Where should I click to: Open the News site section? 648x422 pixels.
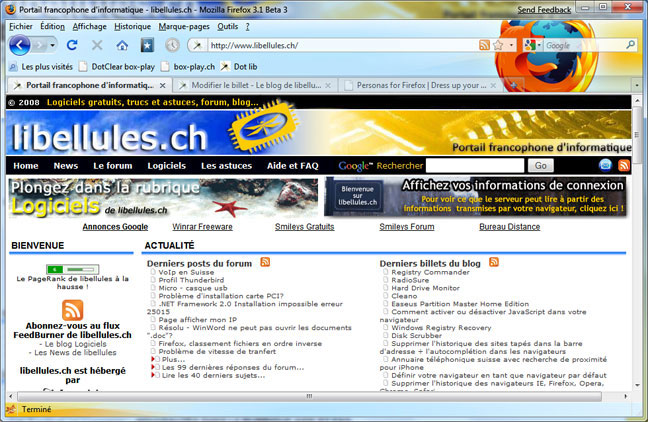66,166
